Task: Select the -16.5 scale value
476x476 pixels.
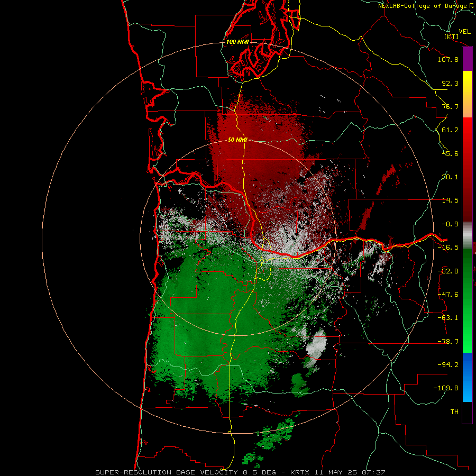Action: [448, 248]
